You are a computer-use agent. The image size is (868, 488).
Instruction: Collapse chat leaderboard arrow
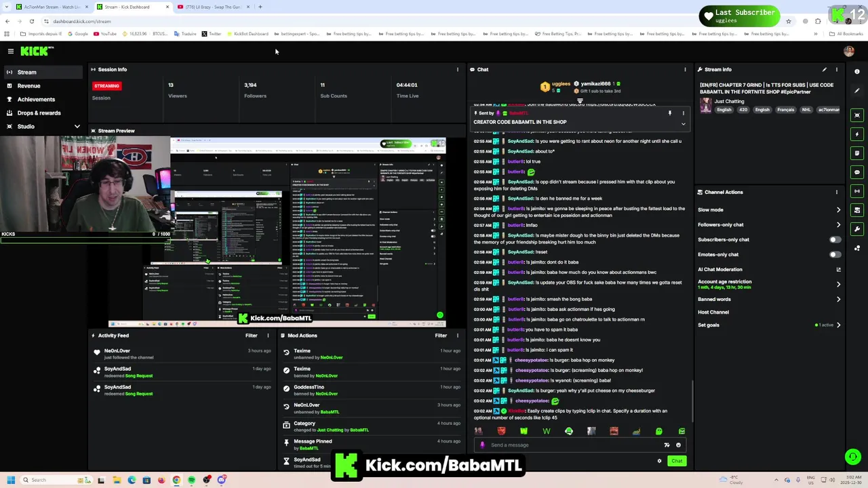(x=580, y=100)
